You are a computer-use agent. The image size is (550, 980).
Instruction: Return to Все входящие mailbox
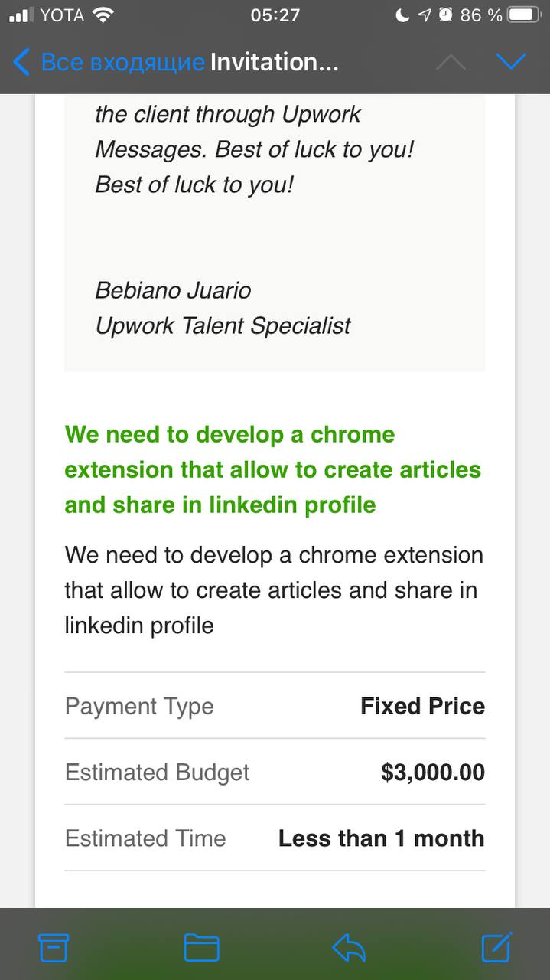(x=122, y=62)
